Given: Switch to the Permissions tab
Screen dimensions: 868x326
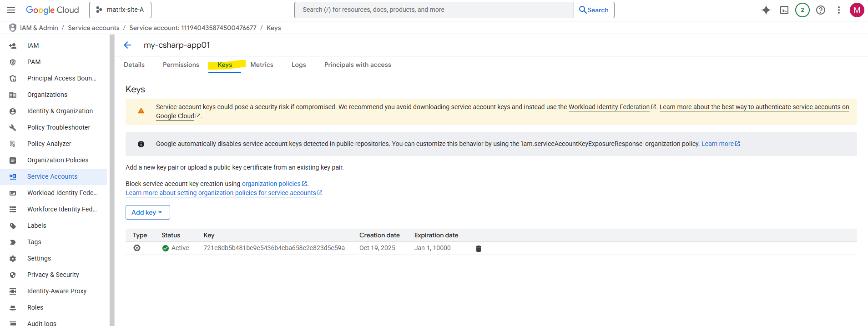Looking at the screenshot, I should point(181,65).
